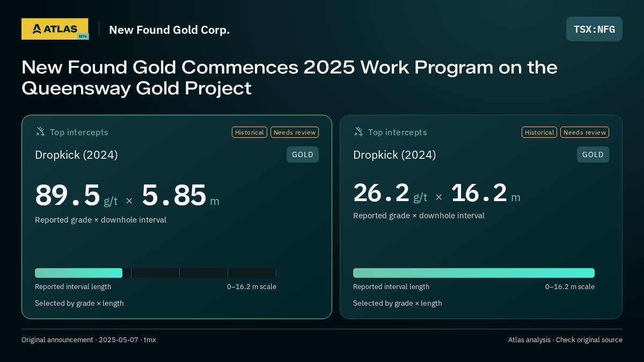
Task: Click the partially filled interval bar for 5.85 m
Action: coord(156,273)
